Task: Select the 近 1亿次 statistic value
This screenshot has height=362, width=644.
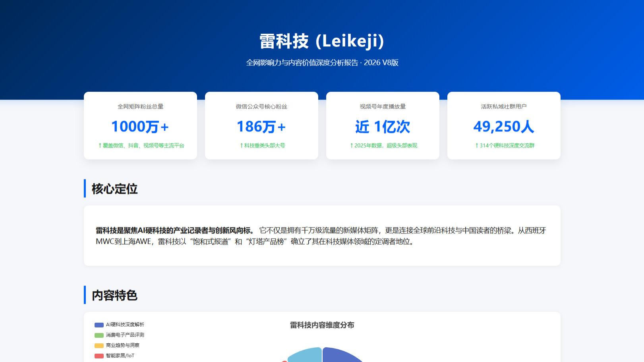Action: point(383,127)
